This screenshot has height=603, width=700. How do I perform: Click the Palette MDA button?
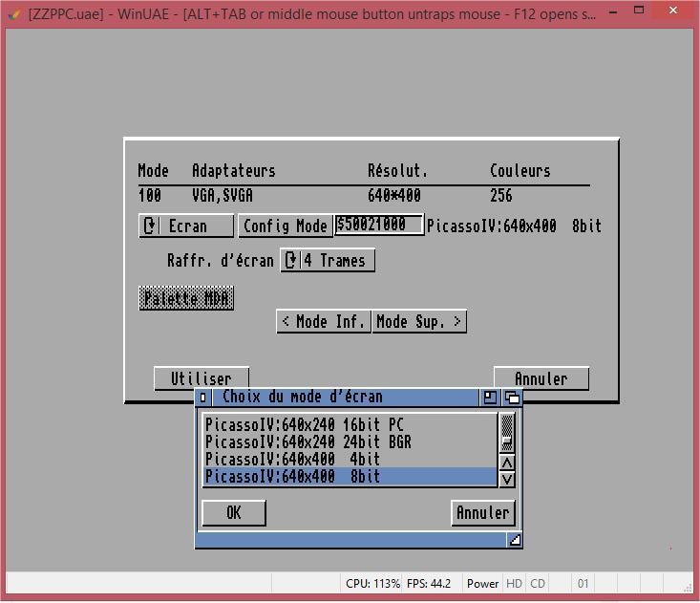tap(186, 298)
